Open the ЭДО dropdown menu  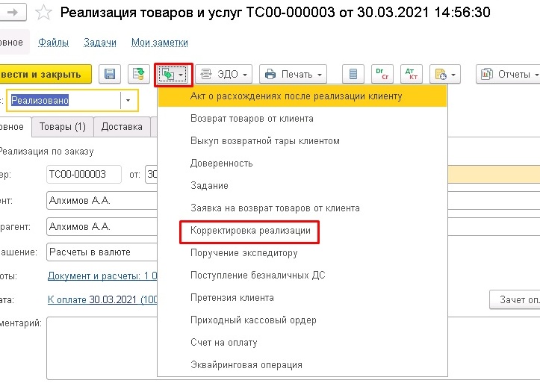click(224, 74)
